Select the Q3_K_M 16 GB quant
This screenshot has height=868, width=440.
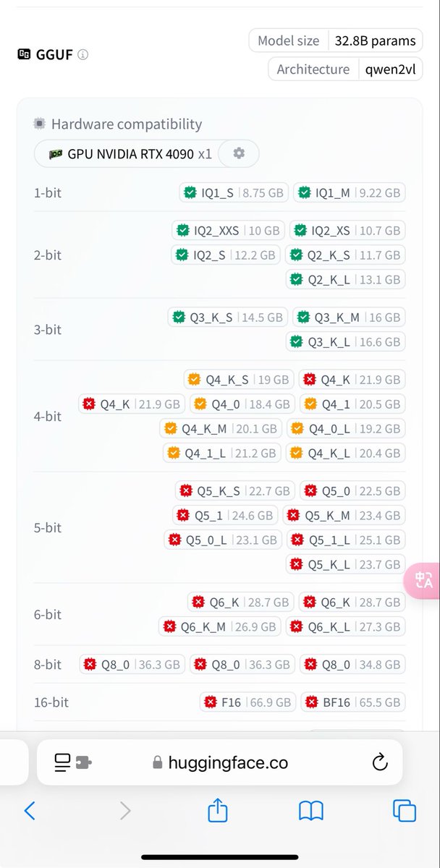349,317
